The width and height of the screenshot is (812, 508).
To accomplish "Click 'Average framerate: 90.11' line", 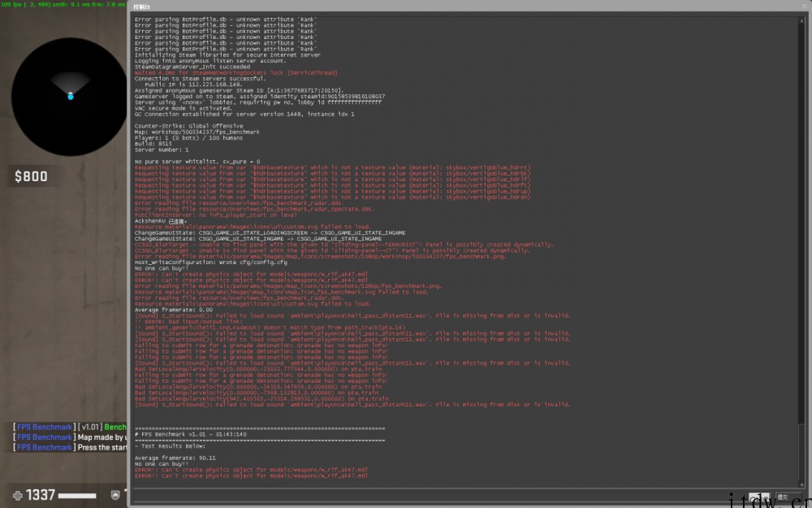I will (175, 458).
